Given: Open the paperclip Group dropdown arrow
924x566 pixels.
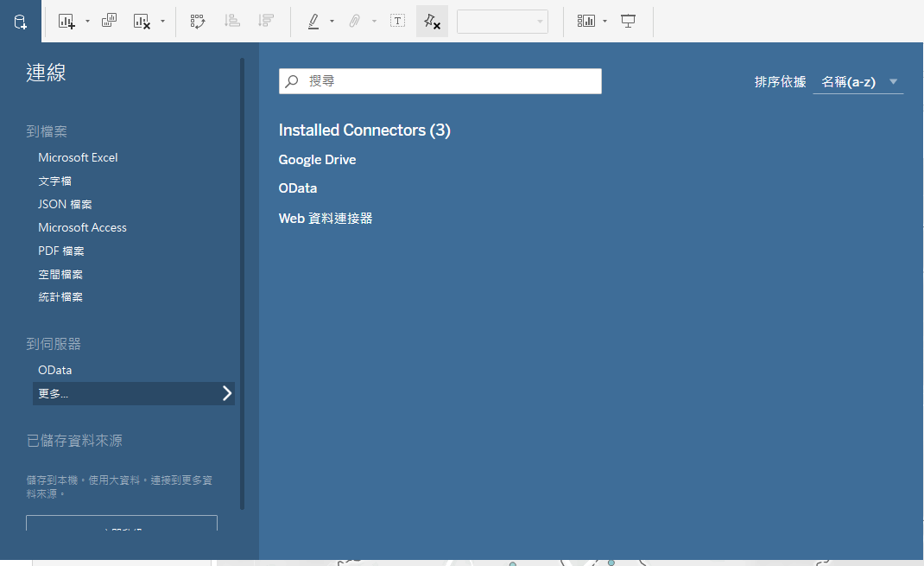Looking at the screenshot, I should pyautogui.click(x=374, y=22).
